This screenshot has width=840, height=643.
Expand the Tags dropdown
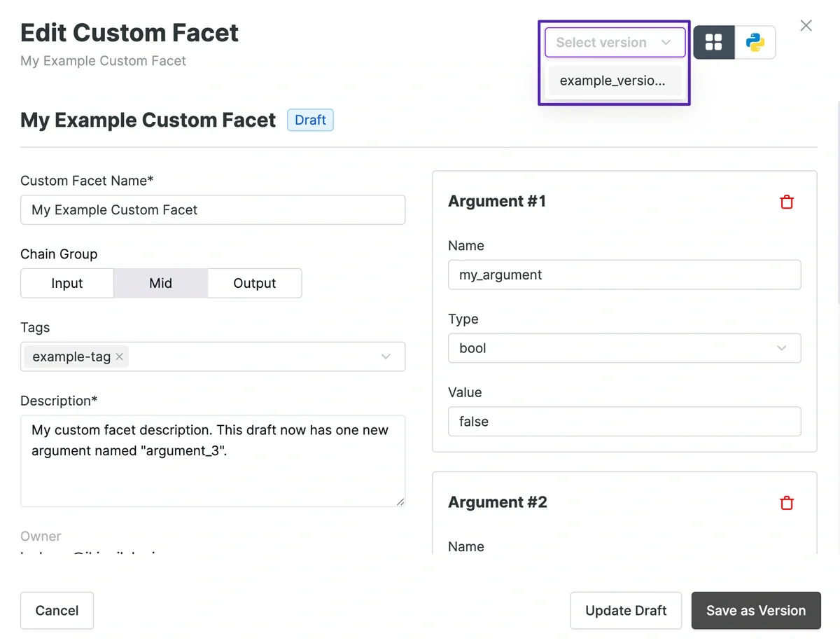click(386, 357)
